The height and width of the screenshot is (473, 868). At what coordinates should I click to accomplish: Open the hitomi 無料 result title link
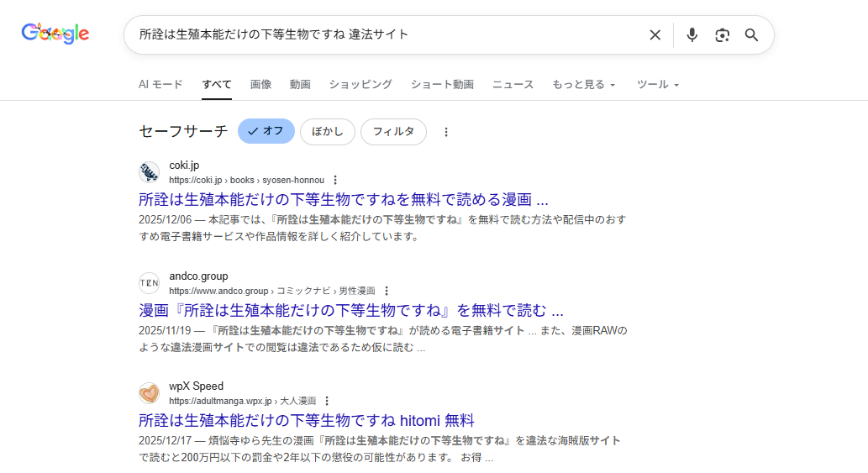click(306, 421)
